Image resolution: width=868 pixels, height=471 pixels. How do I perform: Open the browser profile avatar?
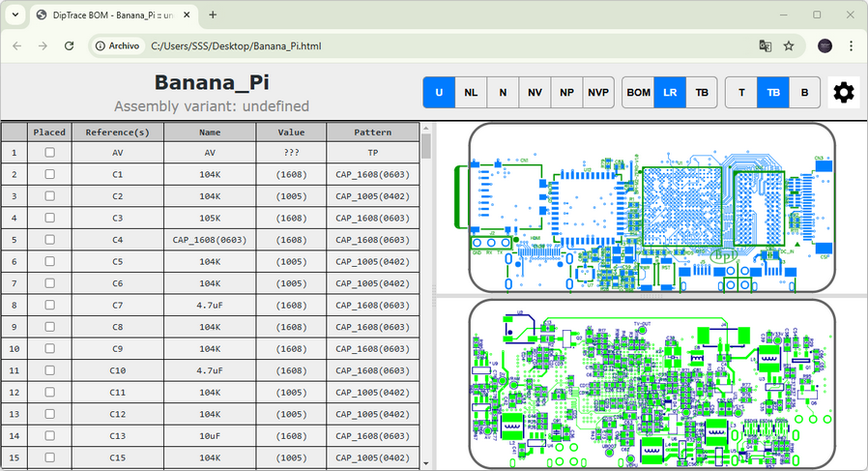(825, 46)
